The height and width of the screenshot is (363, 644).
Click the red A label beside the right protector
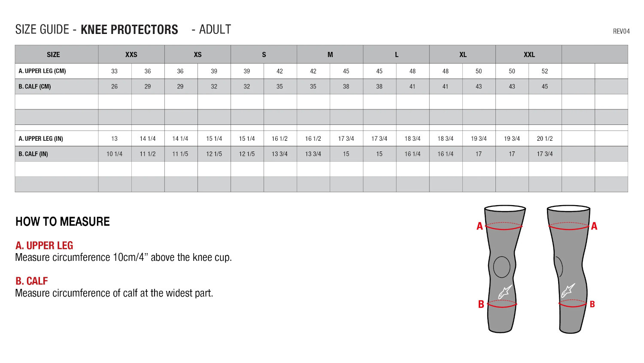[x=594, y=226]
